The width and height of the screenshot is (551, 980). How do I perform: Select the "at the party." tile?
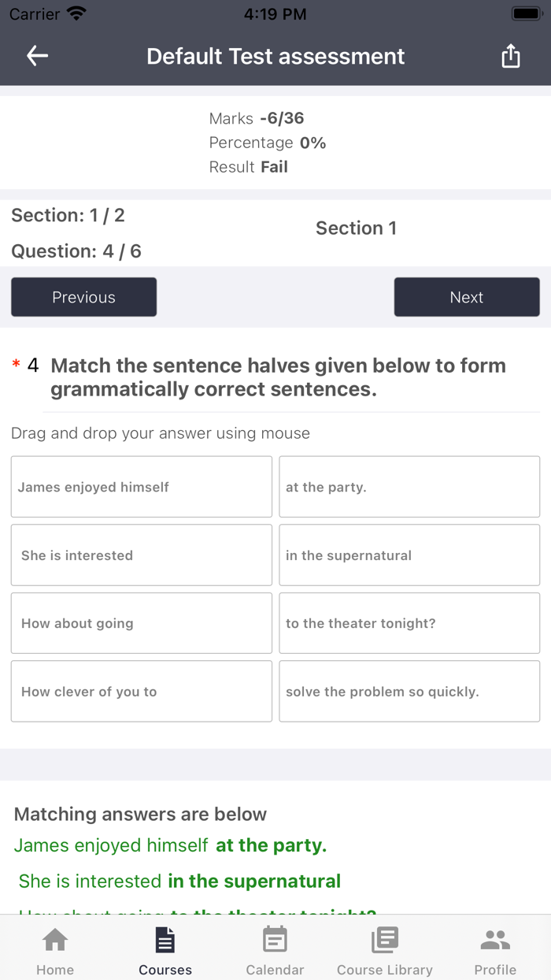[x=409, y=487]
